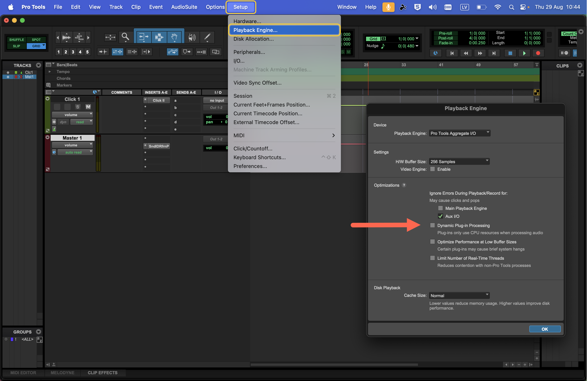Open the TRACKS list pop-up menu
588x381 pixels.
[x=38, y=65]
